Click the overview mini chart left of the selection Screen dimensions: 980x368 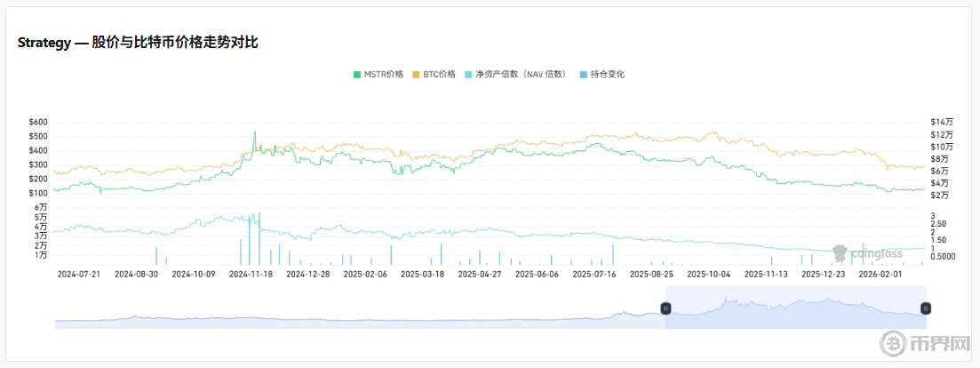360,321
